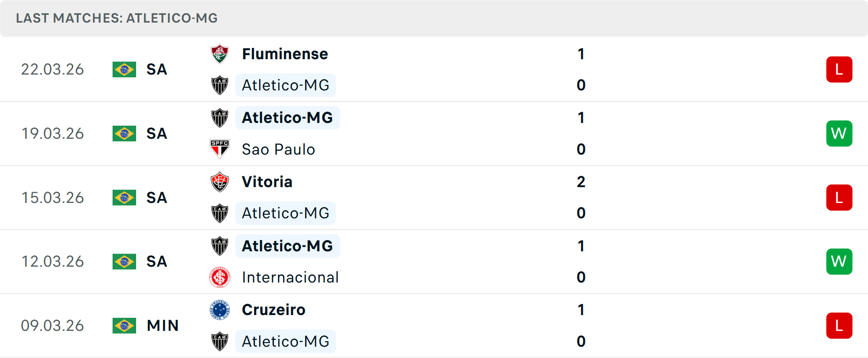868x358 pixels.
Task: Click the Vitoria team badge
Action: 220,182
